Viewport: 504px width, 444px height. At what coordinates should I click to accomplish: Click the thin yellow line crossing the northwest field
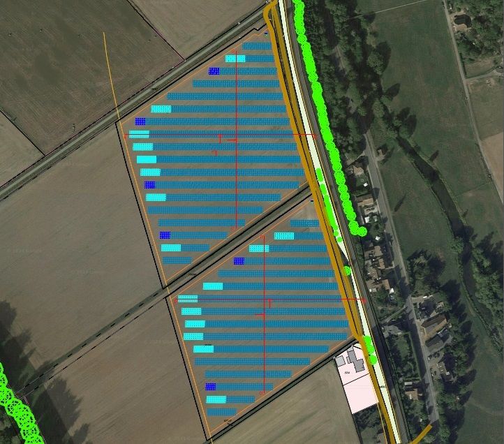[111, 77]
